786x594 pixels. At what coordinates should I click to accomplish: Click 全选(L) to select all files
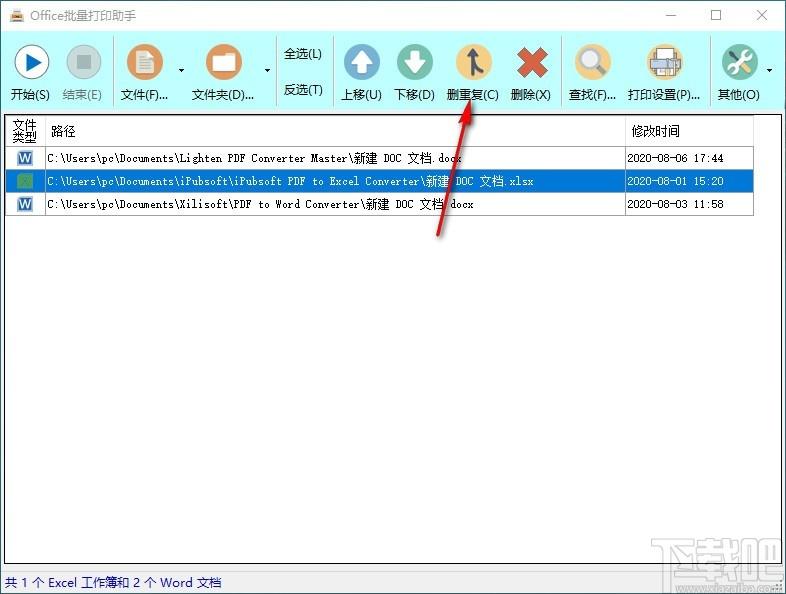coord(303,54)
